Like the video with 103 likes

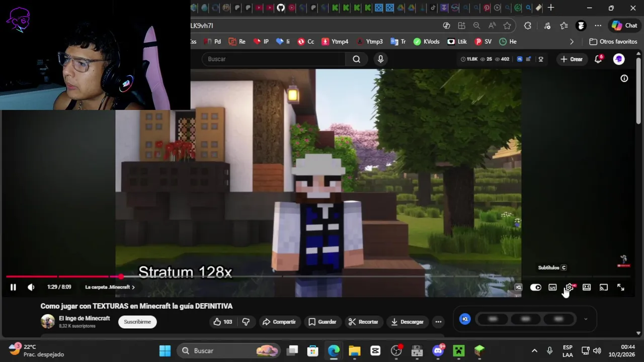coord(222,322)
